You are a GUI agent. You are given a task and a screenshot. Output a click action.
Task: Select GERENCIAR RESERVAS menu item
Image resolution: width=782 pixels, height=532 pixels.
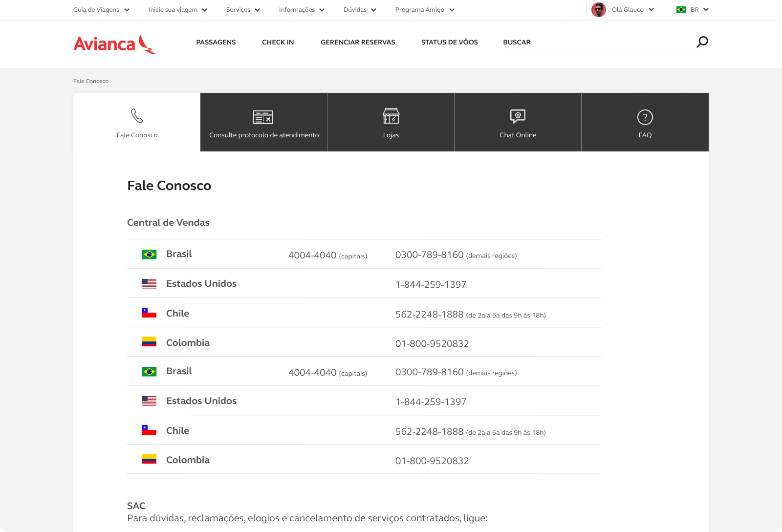pyautogui.click(x=358, y=42)
